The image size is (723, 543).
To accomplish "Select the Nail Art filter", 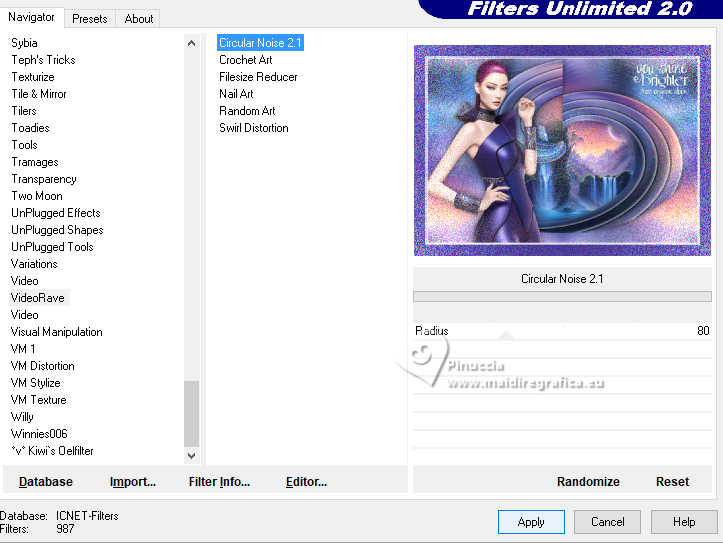I will (x=236, y=94).
